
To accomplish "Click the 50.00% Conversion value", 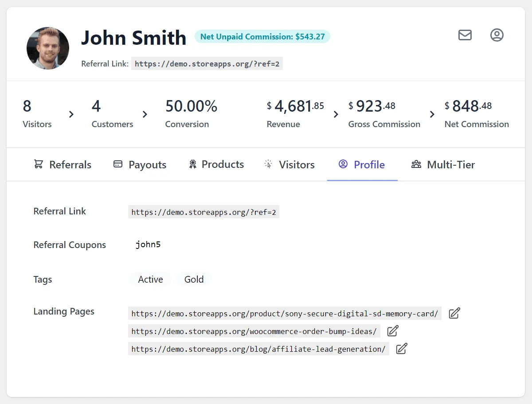I will pos(191,106).
